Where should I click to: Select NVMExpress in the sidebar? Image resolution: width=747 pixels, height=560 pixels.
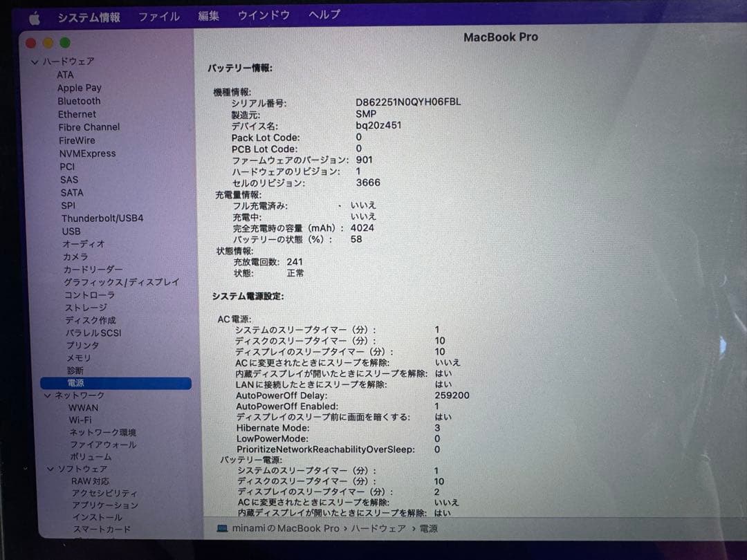pos(87,153)
